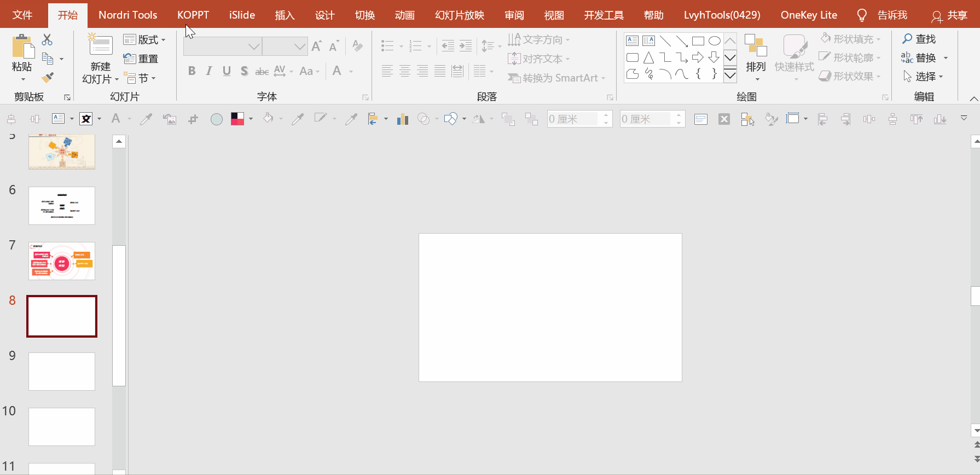Select the triangle shape in gallery

648,57
